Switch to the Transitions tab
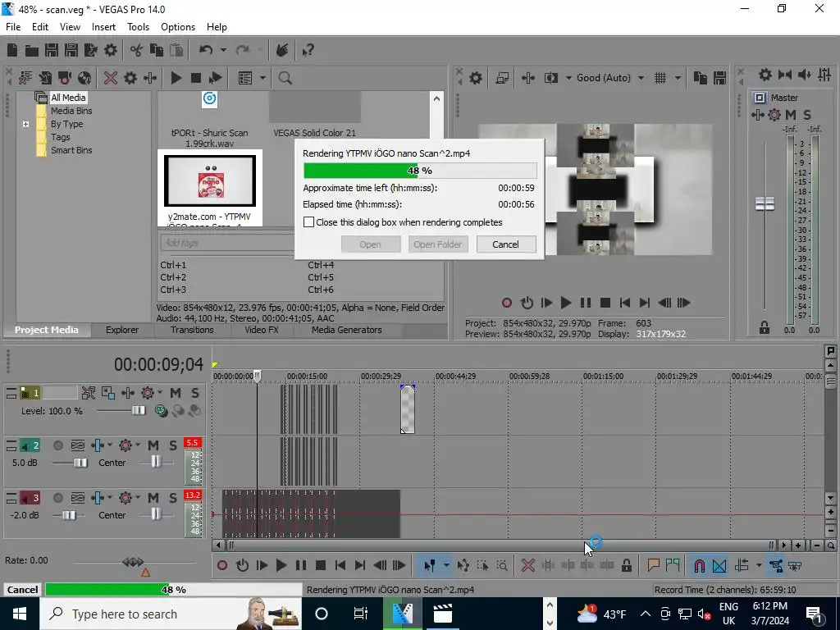 click(x=192, y=330)
